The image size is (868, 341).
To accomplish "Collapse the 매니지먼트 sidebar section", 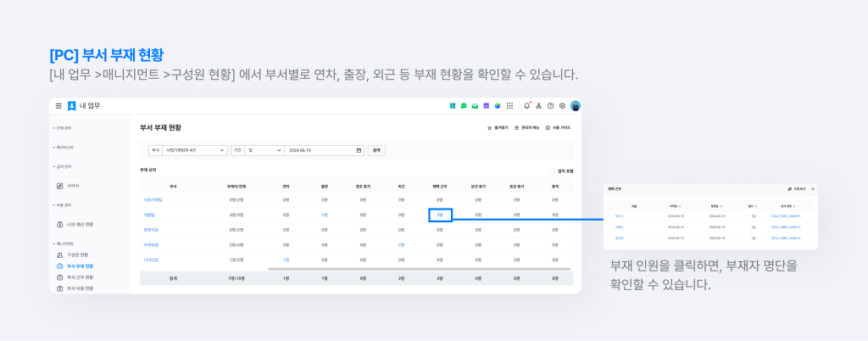I will [x=63, y=243].
